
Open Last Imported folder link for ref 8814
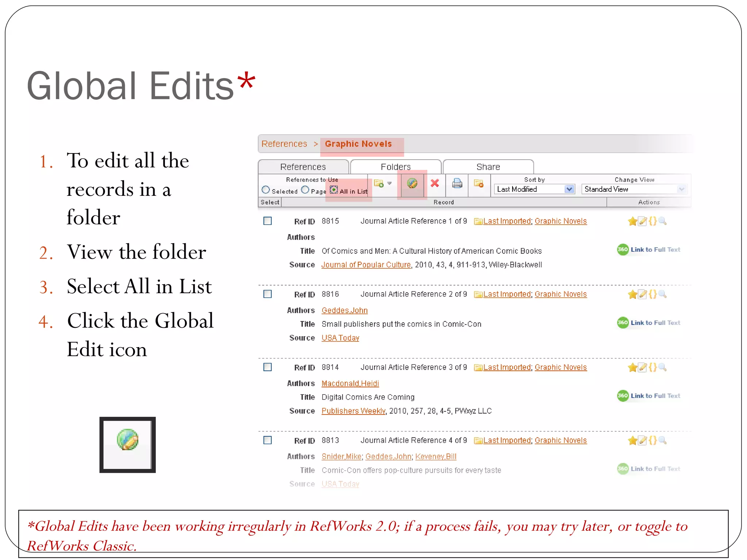pyautogui.click(x=507, y=367)
